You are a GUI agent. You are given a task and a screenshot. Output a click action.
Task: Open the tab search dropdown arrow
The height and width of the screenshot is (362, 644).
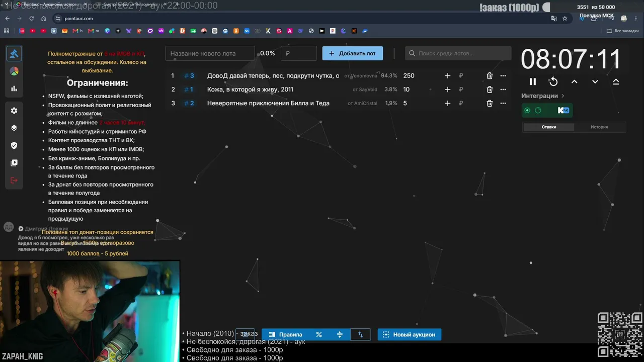7,5
